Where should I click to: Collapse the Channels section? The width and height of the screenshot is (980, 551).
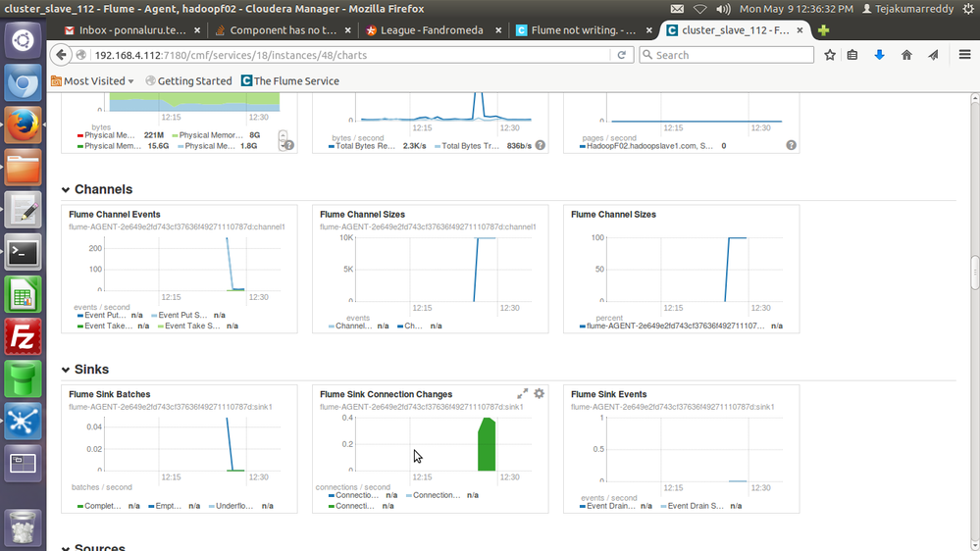pyautogui.click(x=66, y=189)
